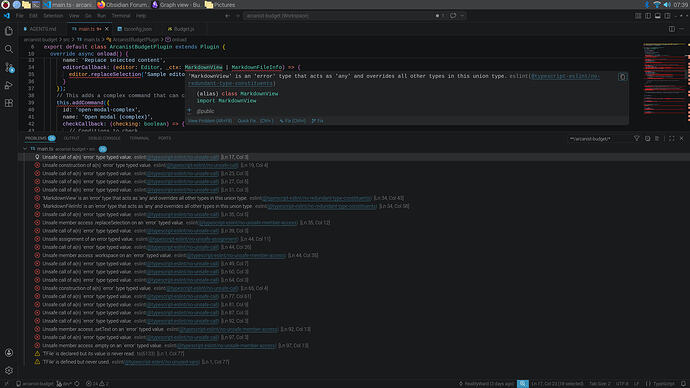Click the UTF-8 encoding in status bar
The width and height of the screenshot is (690, 388).
[622, 384]
